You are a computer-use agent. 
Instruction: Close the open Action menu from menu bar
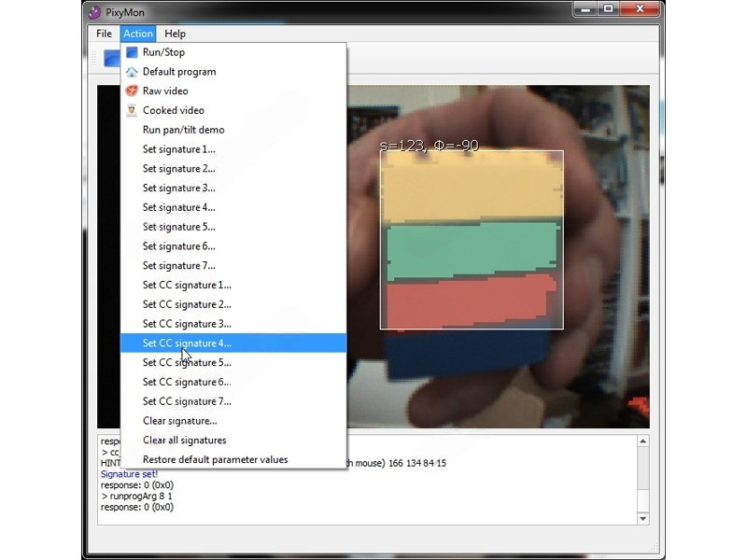pos(138,34)
